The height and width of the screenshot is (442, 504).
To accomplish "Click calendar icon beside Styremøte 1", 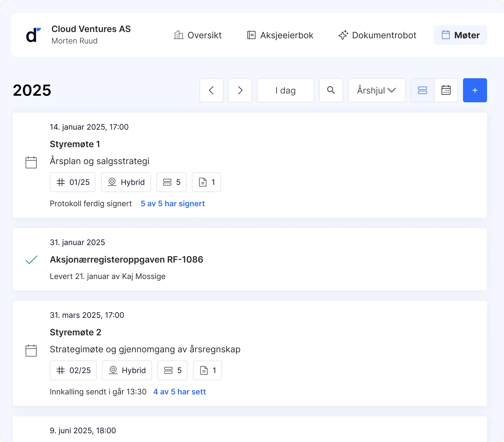I will coord(31,162).
